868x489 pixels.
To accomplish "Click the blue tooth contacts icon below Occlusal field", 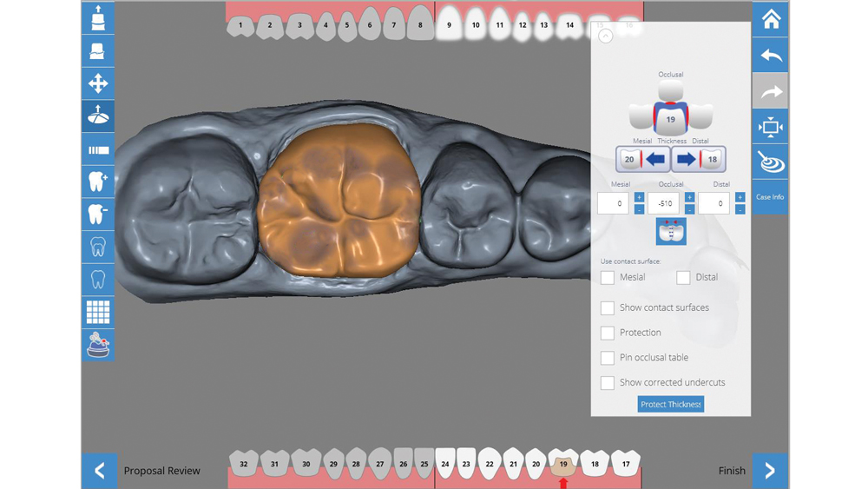I will click(671, 232).
